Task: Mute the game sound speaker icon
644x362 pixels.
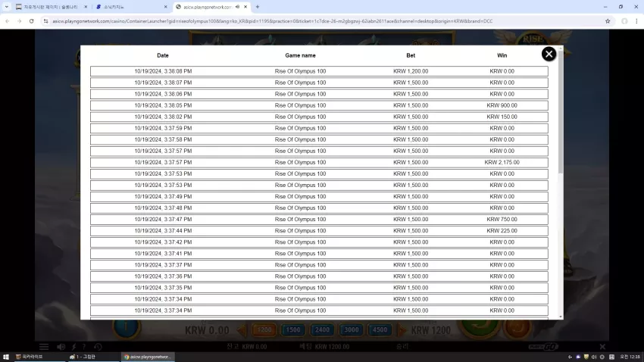Action: 61,347
